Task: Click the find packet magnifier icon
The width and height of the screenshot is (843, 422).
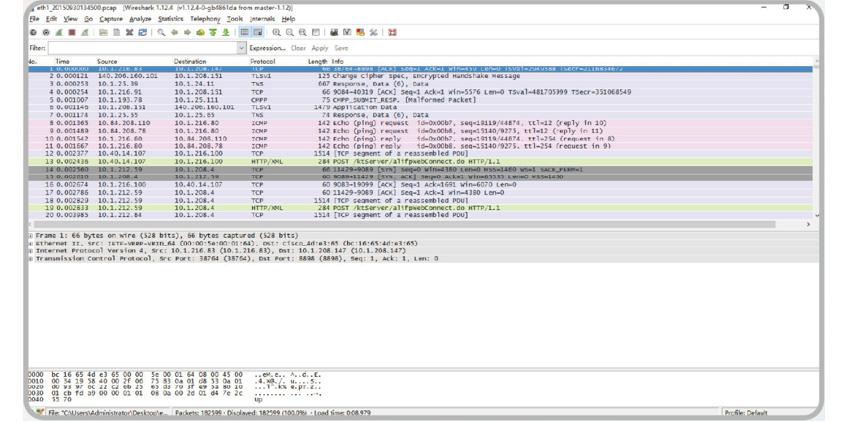Action: [x=162, y=32]
